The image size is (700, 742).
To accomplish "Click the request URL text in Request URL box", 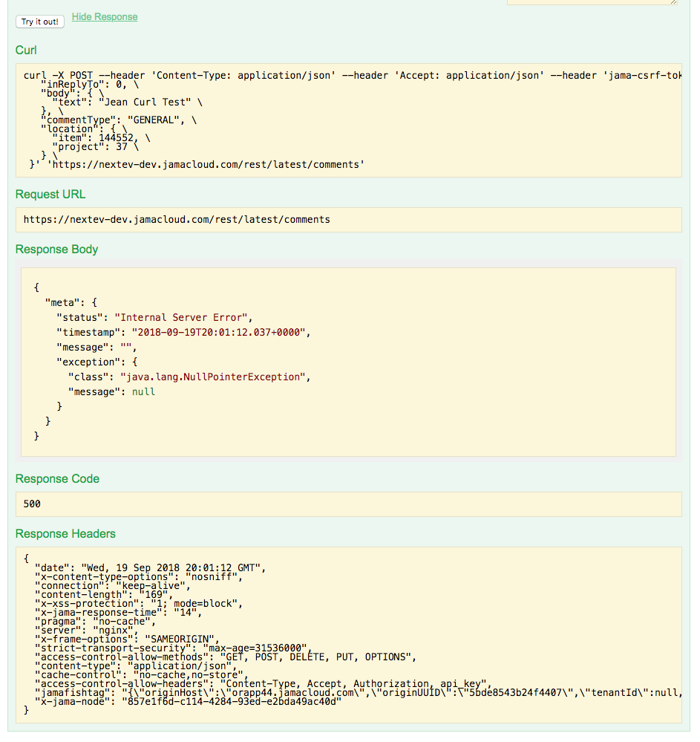I will [177, 220].
